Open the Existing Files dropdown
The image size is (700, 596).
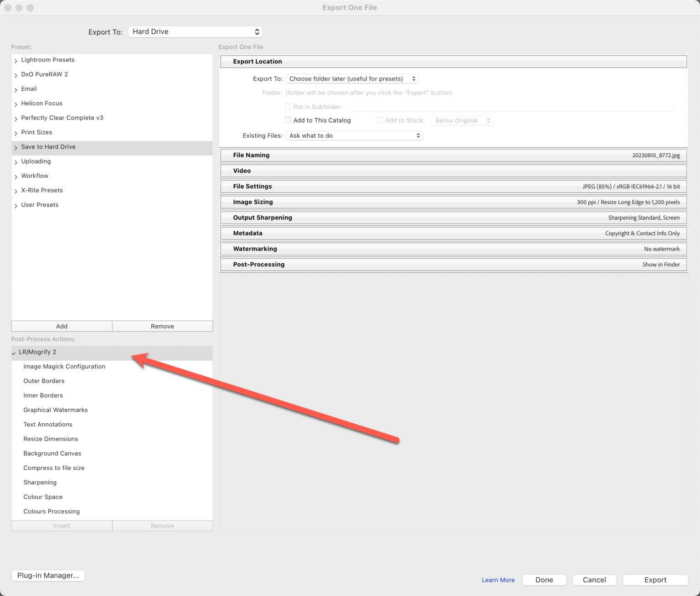[x=354, y=135]
